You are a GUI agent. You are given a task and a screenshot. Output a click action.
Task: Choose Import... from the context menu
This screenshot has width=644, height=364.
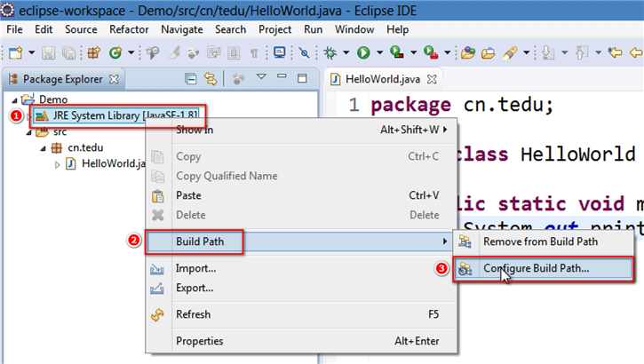[x=302, y=268]
